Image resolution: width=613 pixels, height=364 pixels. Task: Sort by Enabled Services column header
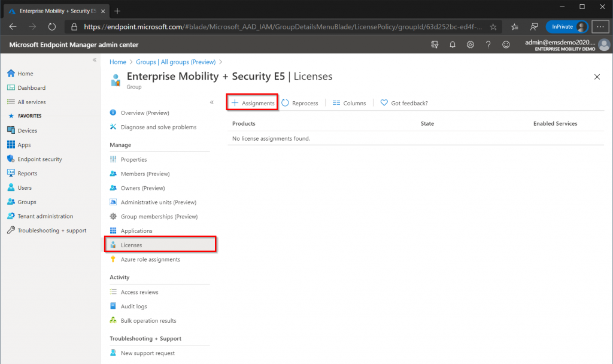tap(555, 123)
